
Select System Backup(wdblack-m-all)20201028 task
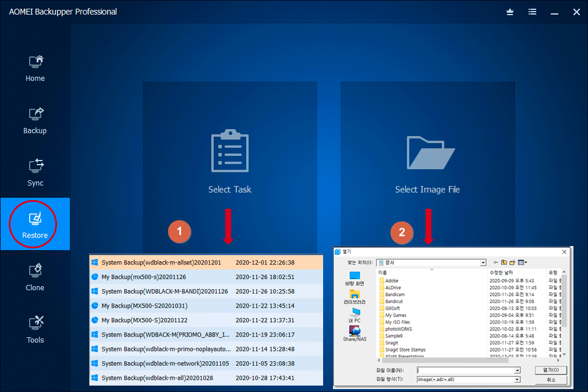coord(206,378)
